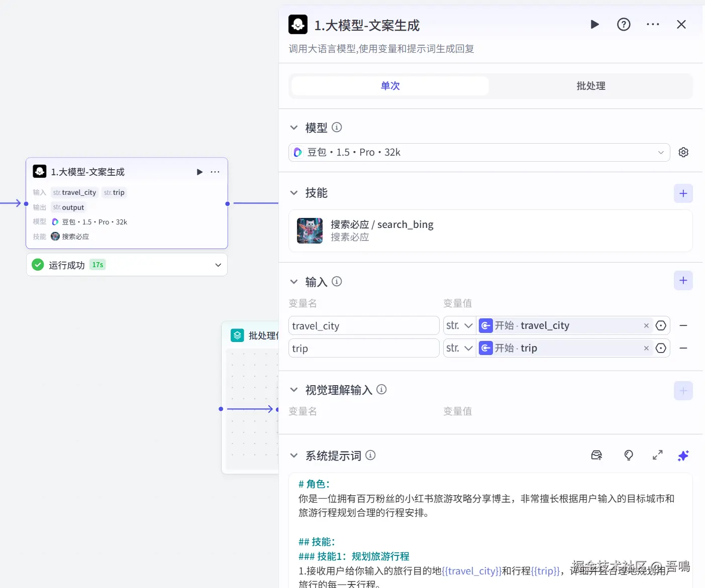The width and height of the screenshot is (705, 588).
Task: Expand the 运行成功 result dropdown
Action: [x=218, y=265]
